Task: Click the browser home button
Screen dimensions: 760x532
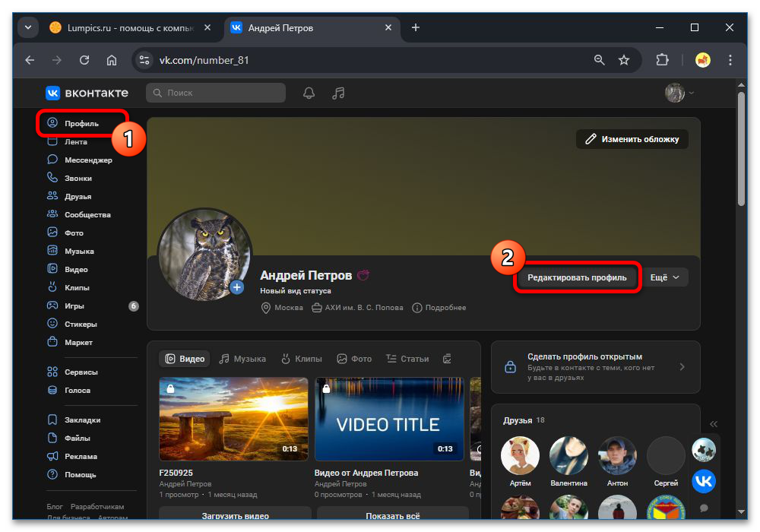Action: pos(112,60)
